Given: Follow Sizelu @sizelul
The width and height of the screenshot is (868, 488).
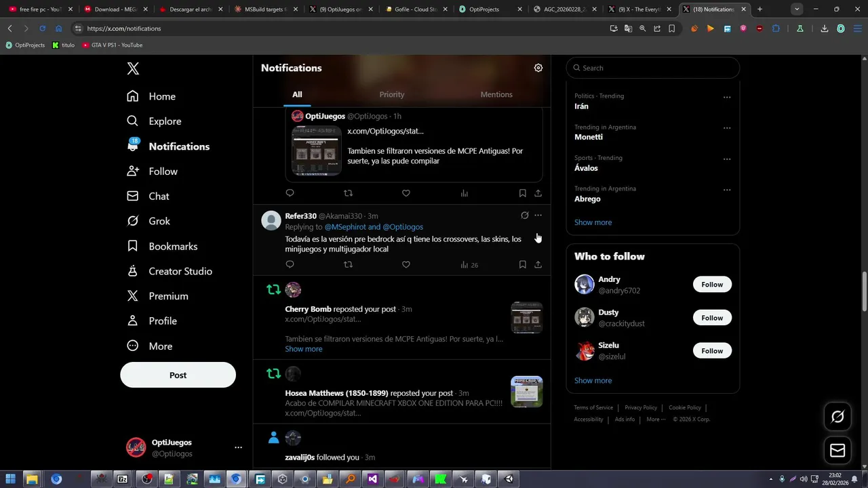Looking at the screenshot, I should pos(712,350).
